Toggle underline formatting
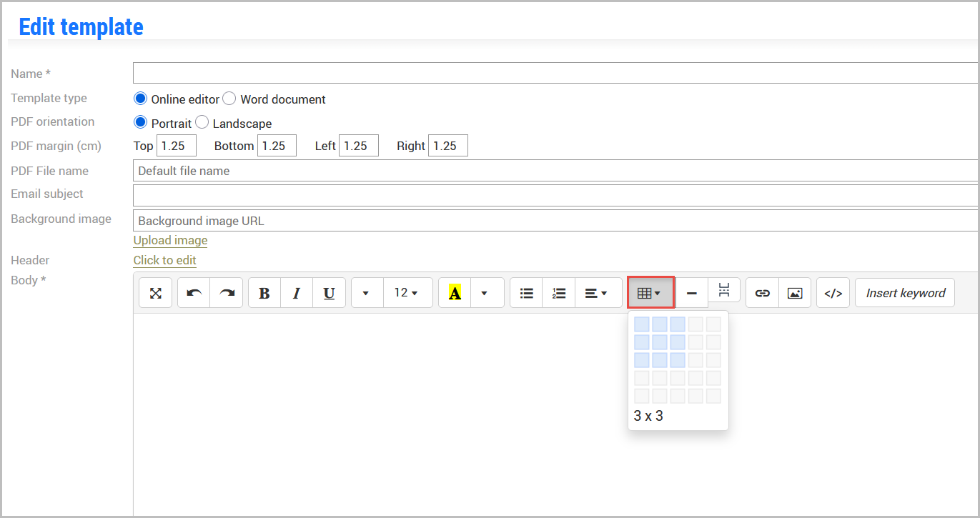 330,293
